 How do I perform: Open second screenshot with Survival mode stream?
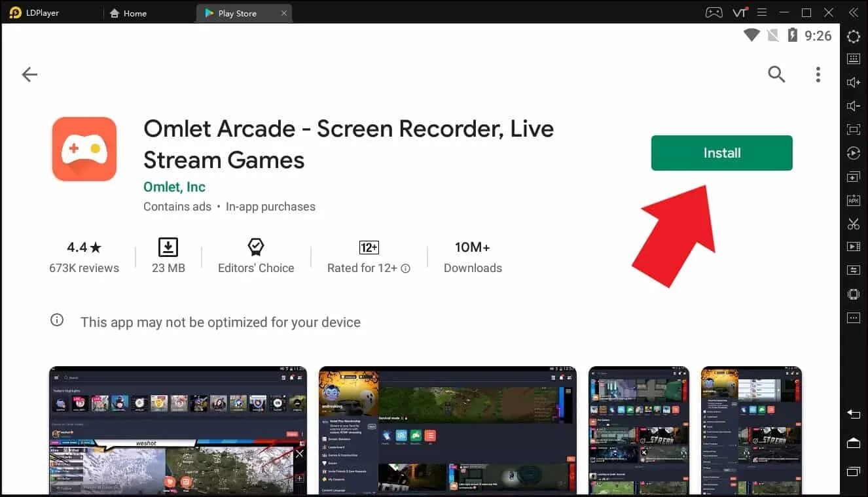(448, 430)
